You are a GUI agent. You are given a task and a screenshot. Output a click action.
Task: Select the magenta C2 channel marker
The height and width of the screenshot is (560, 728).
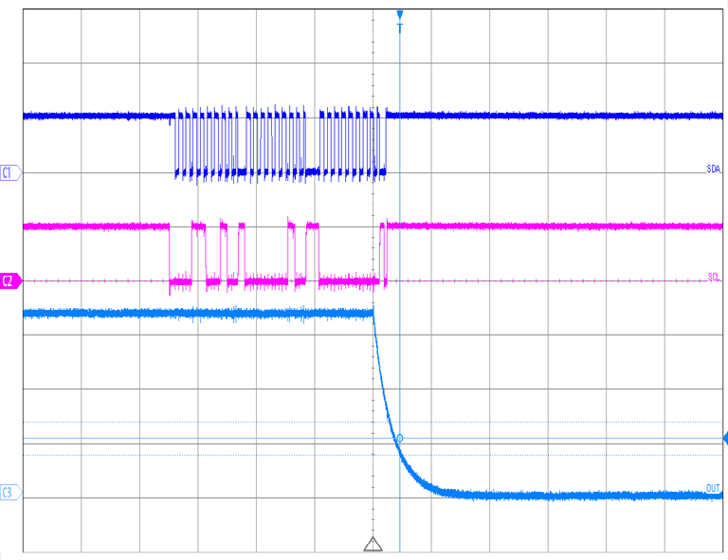(9, 281)
